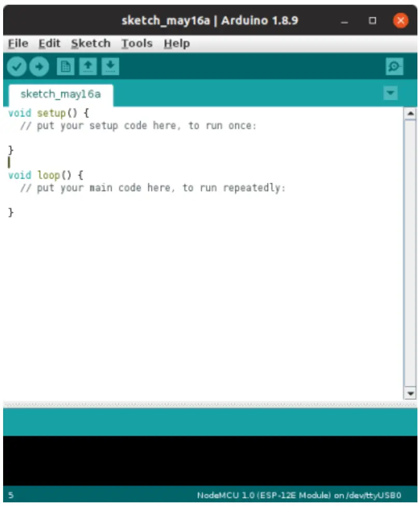Image resolution: width=420 pixels, height=507 pixels.
Task: Click the black console output area
Action: pyautogui.click(x=210, y=461)
